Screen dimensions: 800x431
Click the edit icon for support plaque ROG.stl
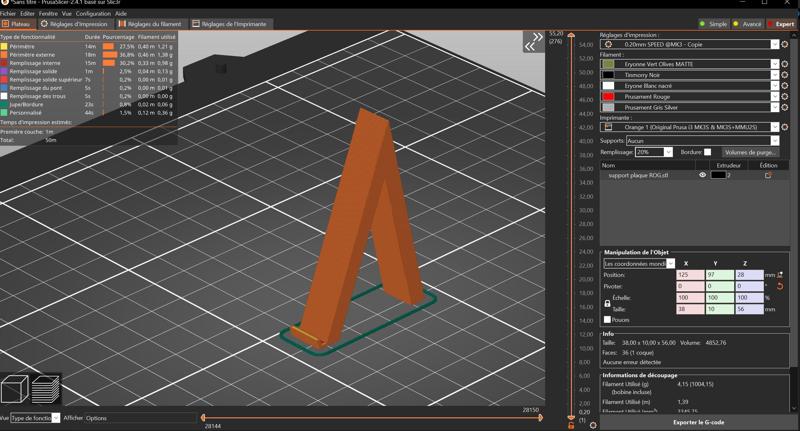[x=768, y=175]
